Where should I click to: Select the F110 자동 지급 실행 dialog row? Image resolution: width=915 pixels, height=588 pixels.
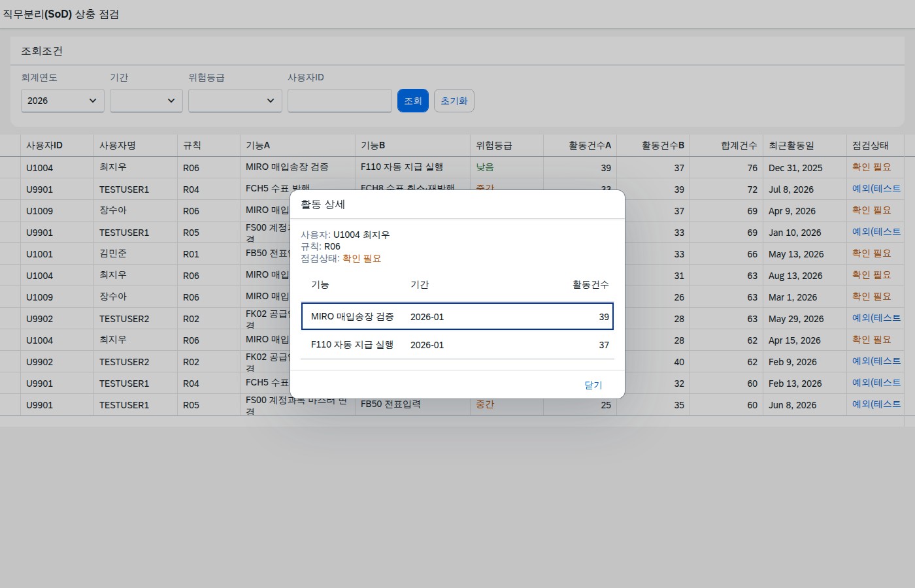point(457,344)
